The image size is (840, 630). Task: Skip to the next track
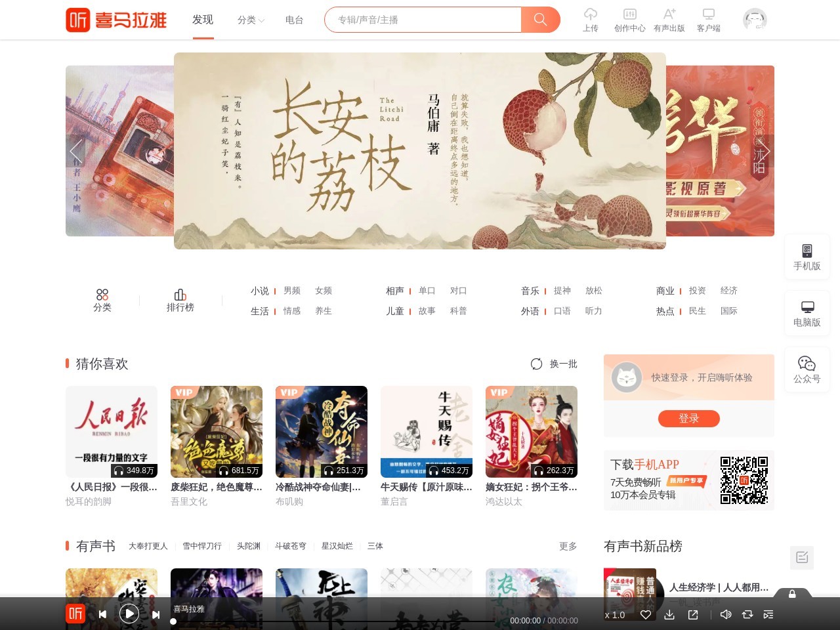[156, 614]
